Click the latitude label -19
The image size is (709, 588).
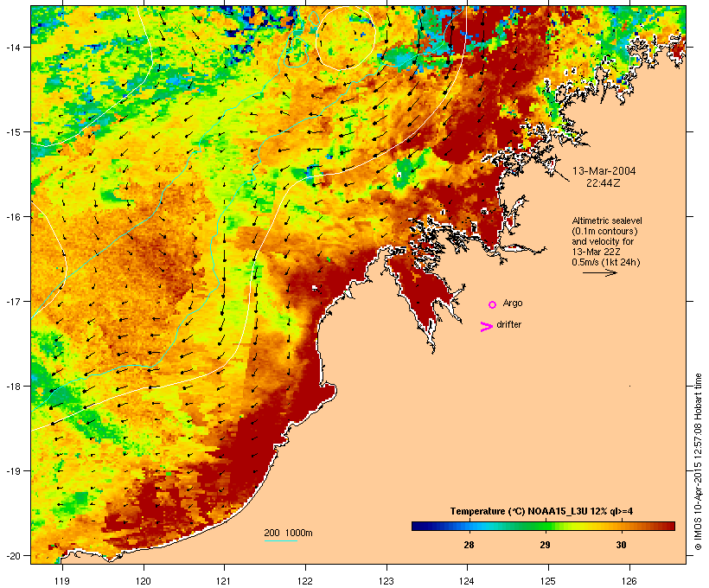(12, 471)
